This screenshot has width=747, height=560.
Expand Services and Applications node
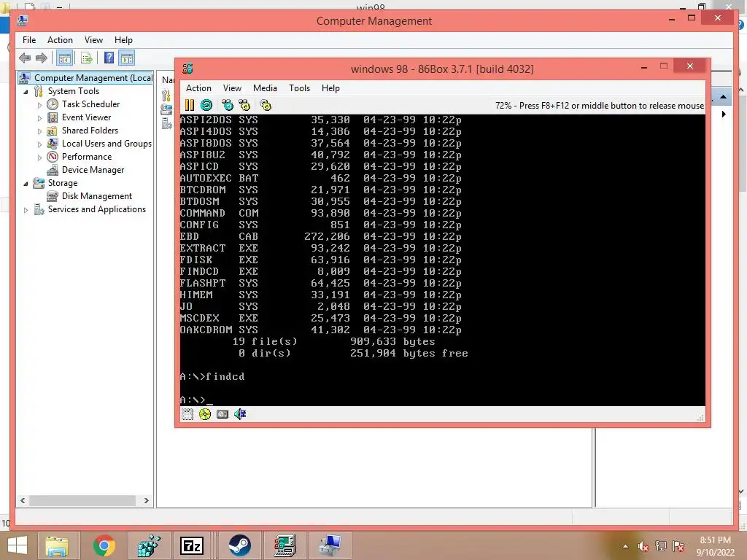coord(26,209)
